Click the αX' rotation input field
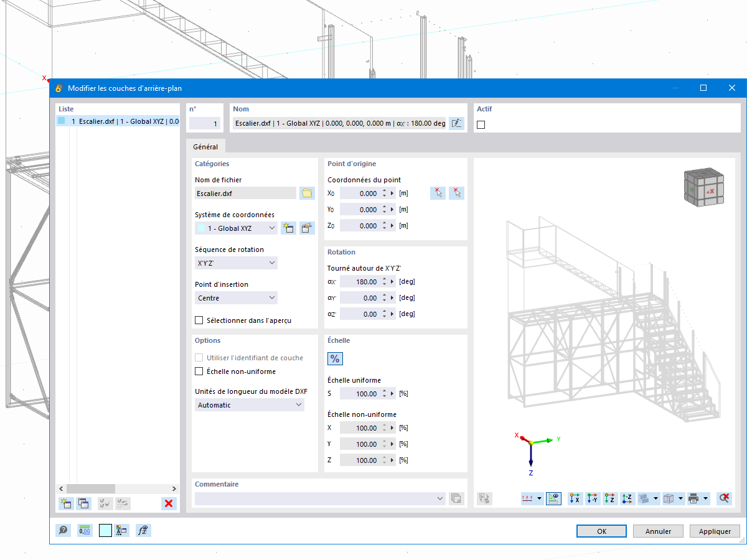Viewport: 747px width, 560px height. (360, 282)
